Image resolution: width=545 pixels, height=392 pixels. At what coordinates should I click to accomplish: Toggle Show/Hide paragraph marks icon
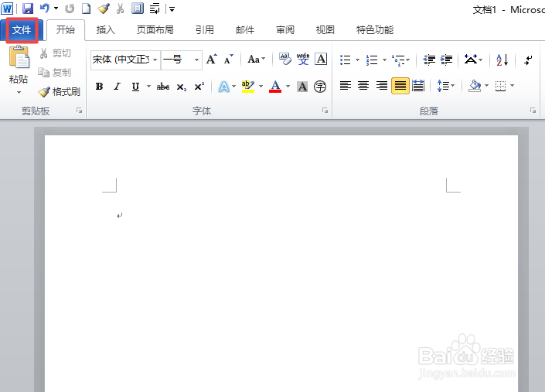529,60
